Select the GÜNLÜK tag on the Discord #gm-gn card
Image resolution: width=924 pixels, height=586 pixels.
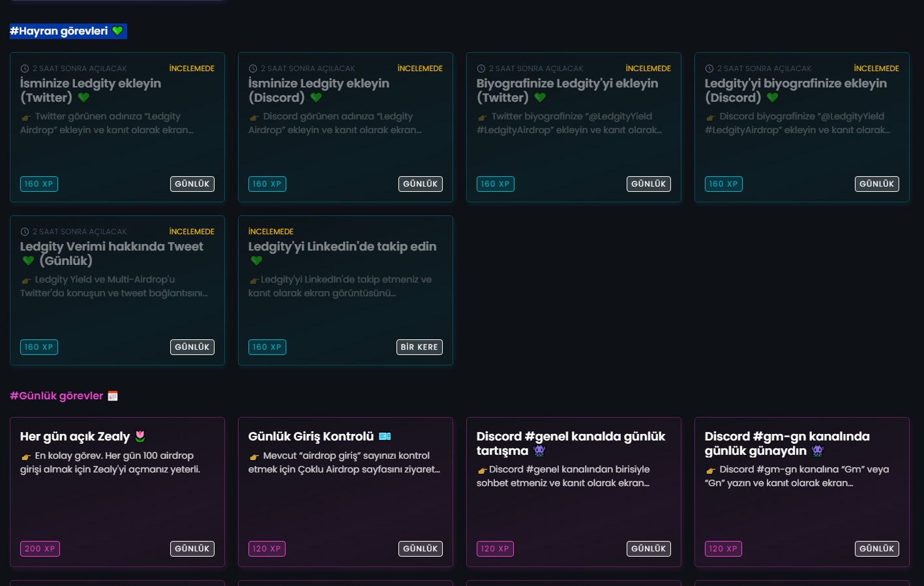pos(877,549)
